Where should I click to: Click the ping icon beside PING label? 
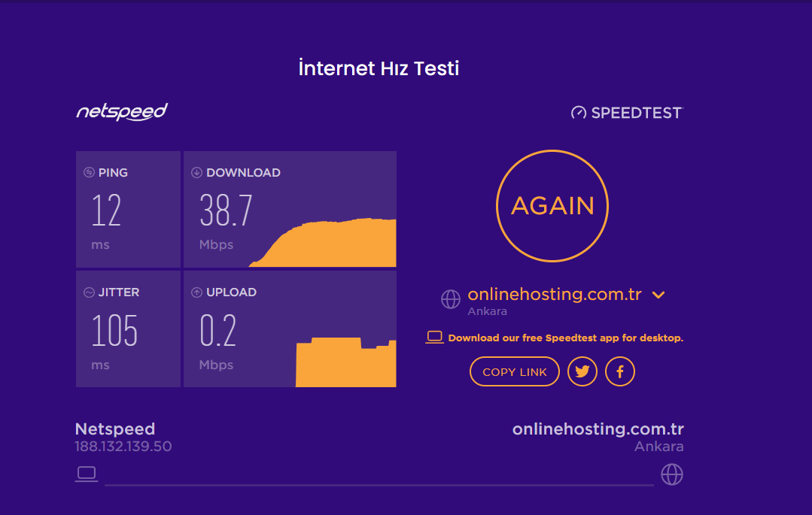click(89, 172)
